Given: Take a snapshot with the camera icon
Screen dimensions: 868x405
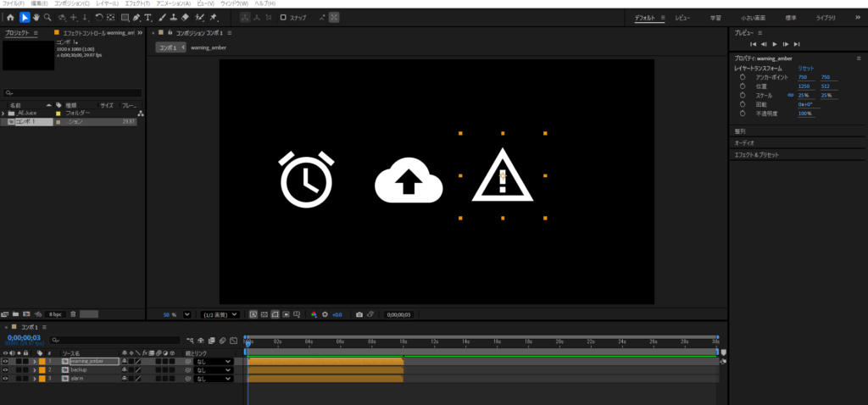Looking at the screenshot, I should pyautogui.click(x=359, y=314).
